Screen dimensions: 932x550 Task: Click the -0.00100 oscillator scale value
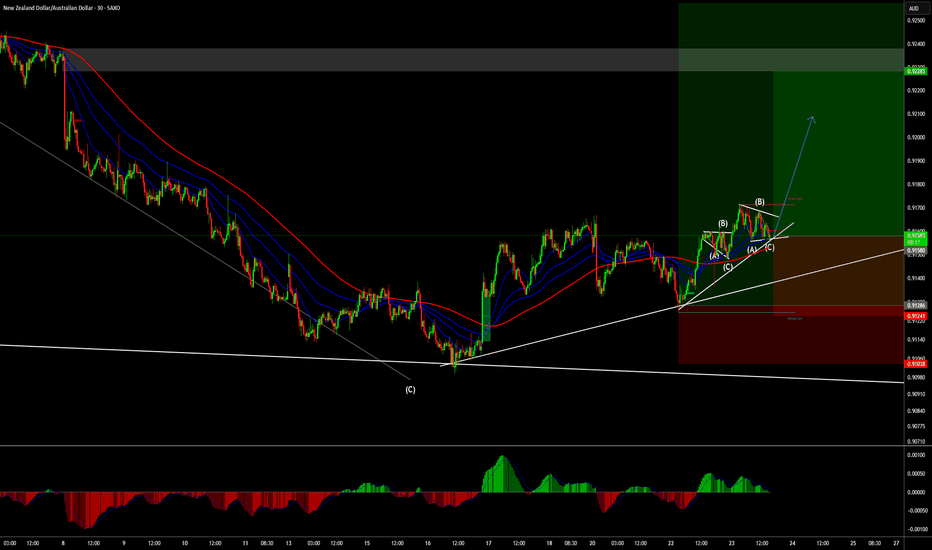point(915,529)
